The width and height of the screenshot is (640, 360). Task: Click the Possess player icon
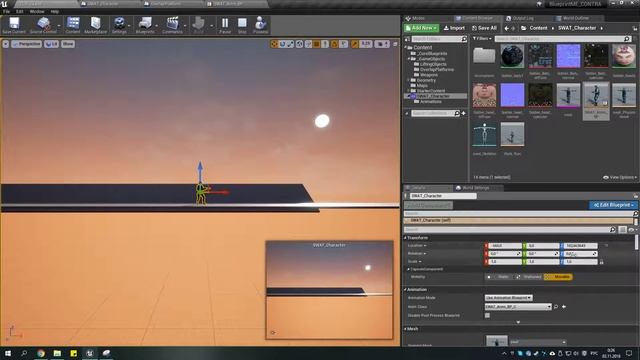(260, 25)
